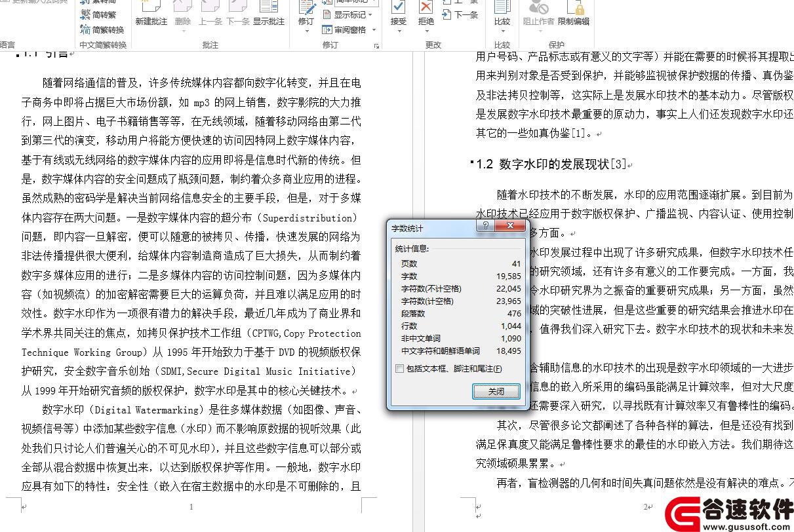Click the 接受 accept change icon

coord(398,8)
